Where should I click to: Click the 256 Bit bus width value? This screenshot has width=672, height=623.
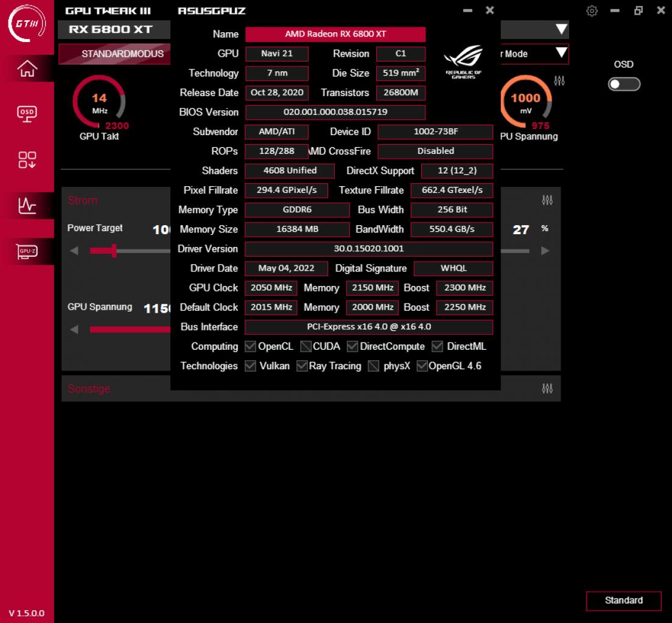point(452,210)
